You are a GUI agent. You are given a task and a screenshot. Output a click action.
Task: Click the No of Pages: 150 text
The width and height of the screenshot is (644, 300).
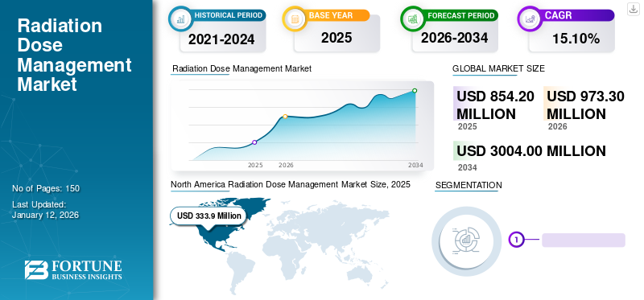46,189
